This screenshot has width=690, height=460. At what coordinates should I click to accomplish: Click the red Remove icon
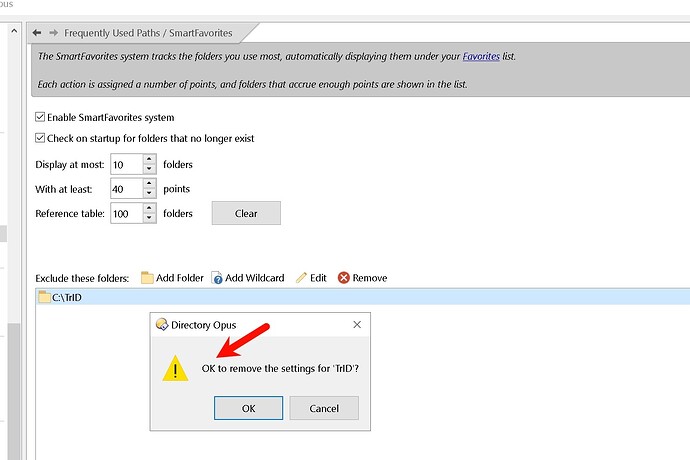tap(344, 277)
